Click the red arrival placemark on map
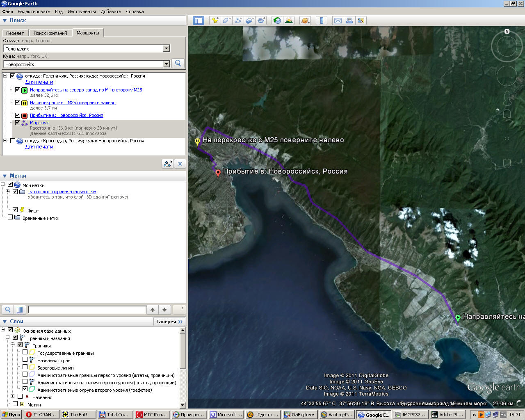 218,173
